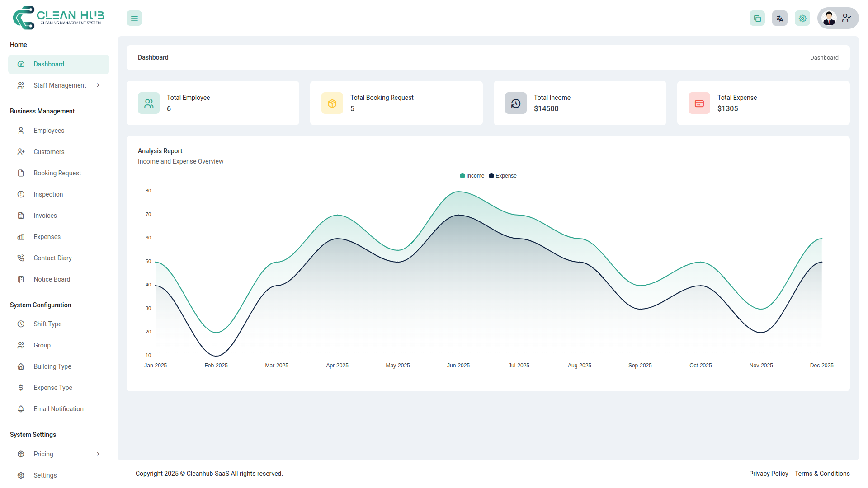The height and width of the screenshot is (488, 868).
Task: View Terms & Conditions in the footer
Action: pos(822,474)
